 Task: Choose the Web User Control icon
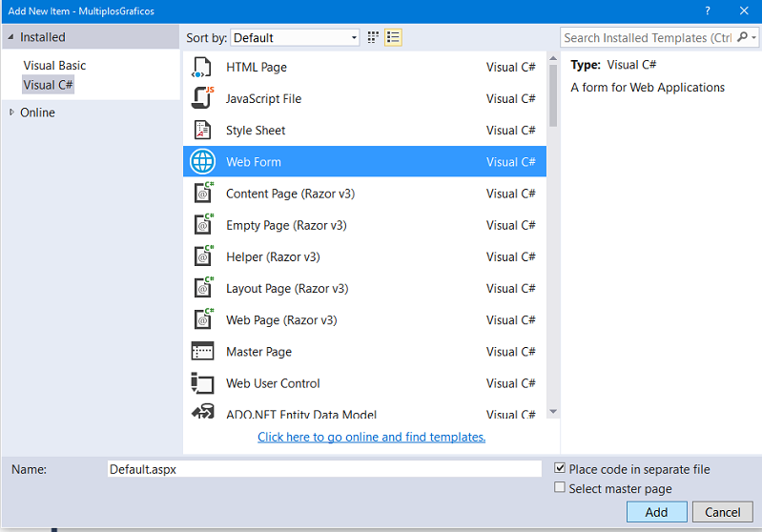pyautogui.click(x=202, y=383)
